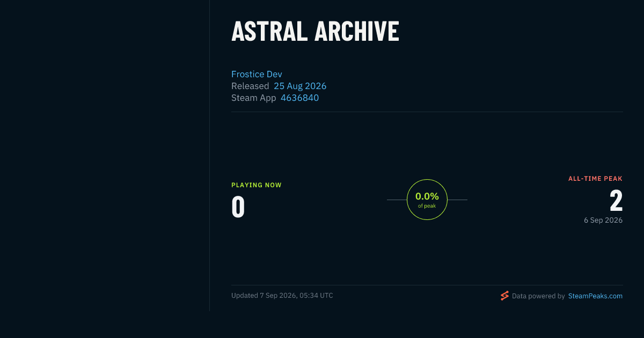Image resolution: width=644 pixels, height=338 pixels.
Task: Open Steam App ID 4636840 link
Action: point(299,98)
